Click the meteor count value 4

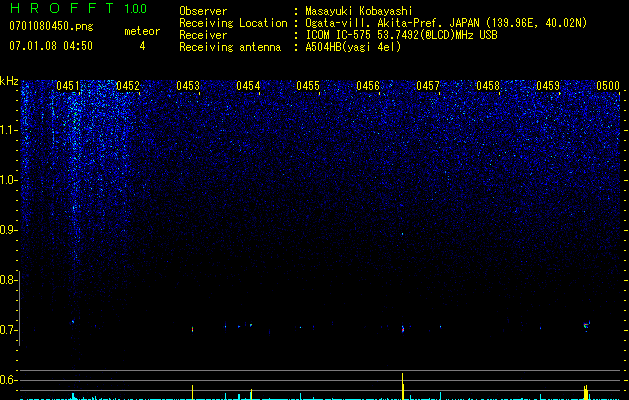(142, 46)
